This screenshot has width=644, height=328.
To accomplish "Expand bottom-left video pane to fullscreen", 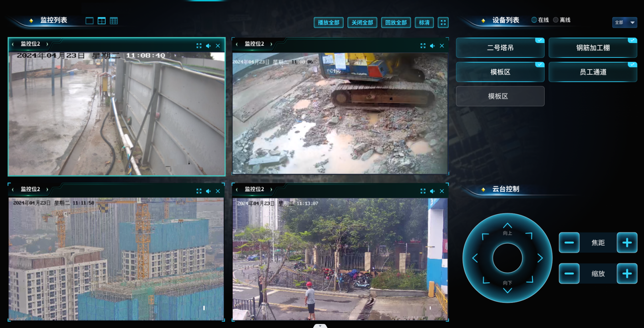I will (199, 191).
